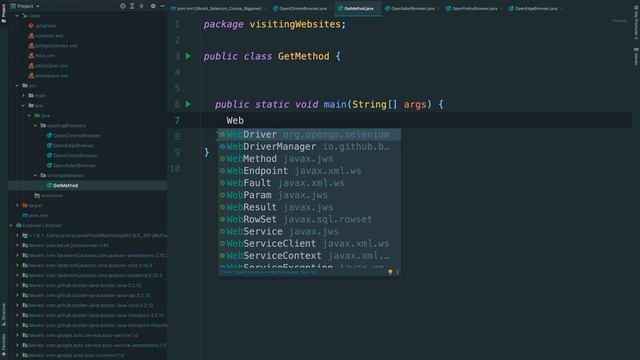
Task: Expand Maven jcommander library node
Action: click(17, 245)
